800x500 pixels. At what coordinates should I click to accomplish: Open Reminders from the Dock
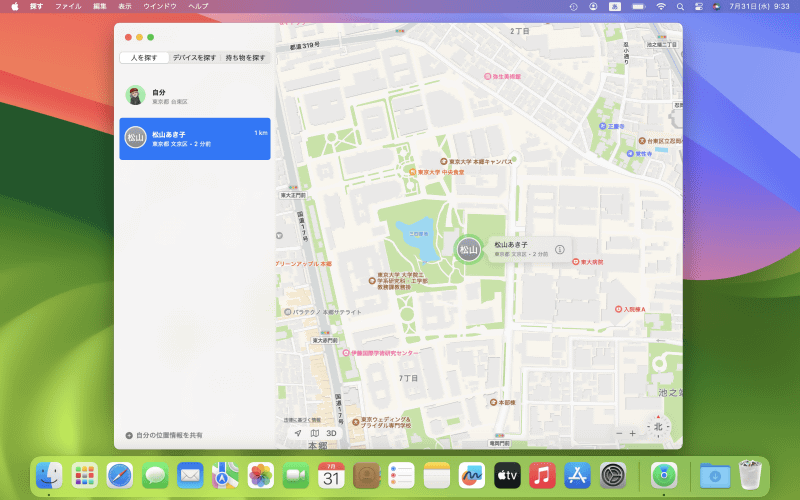coord(402,476)
